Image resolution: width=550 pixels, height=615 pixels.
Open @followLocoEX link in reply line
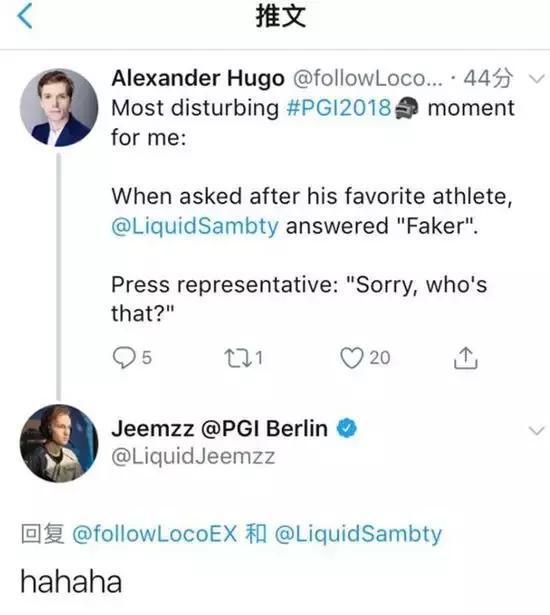[x=155, y=534]
